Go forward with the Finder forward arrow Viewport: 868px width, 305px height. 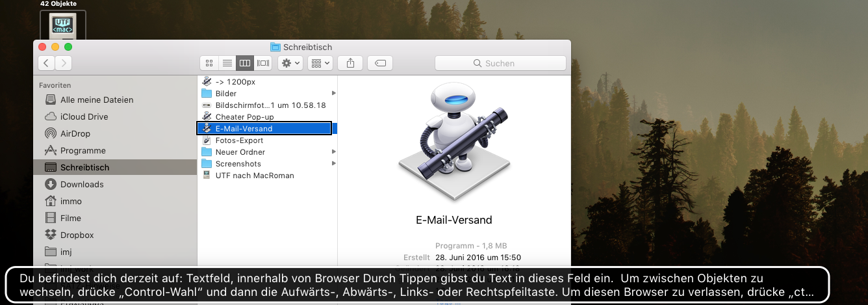[x=64, y=63]
